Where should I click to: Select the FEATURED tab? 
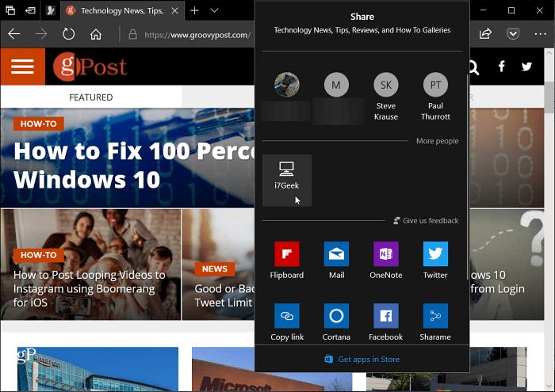click(91, 97)
